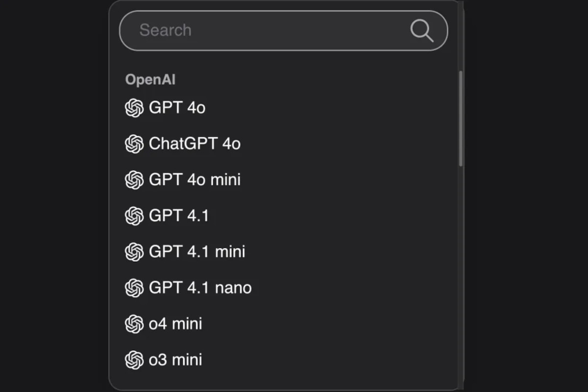Click the OpenAI logo beside ChatGPT 4o
Screen dimensions: 588x392
coord(134,144)
